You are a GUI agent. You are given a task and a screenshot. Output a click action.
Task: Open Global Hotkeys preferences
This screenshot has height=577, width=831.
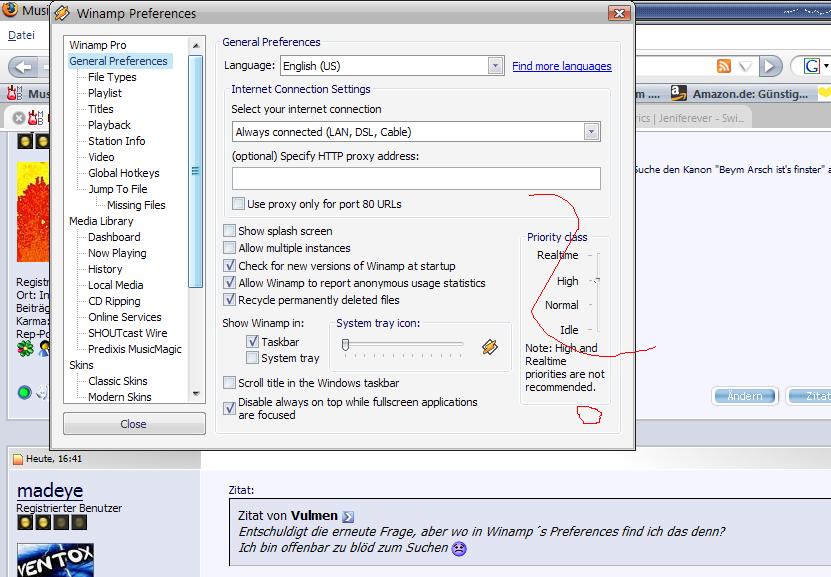pos(123,173)
